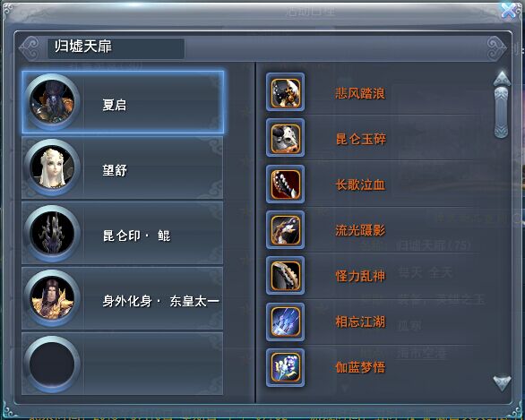Screen dimensions: 525x420
Task: Click the empty fifth boss slot
Action: pyautogui.click(x=122, y=364)
